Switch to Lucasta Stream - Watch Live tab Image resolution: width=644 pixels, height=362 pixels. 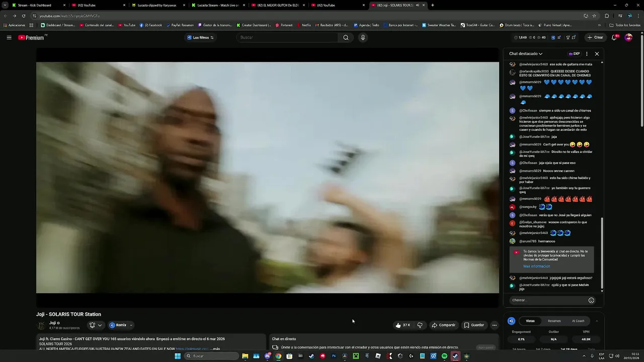(x=218, y=5)
